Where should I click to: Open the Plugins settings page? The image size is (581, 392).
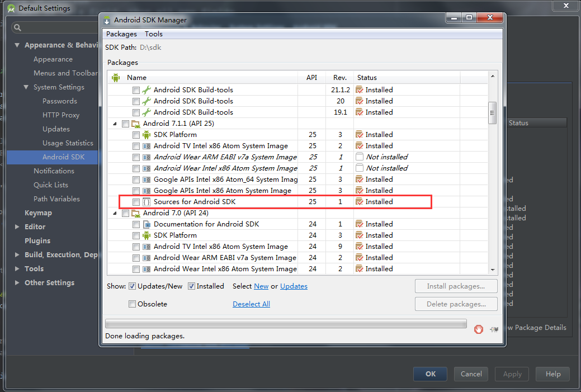(37, 240)
